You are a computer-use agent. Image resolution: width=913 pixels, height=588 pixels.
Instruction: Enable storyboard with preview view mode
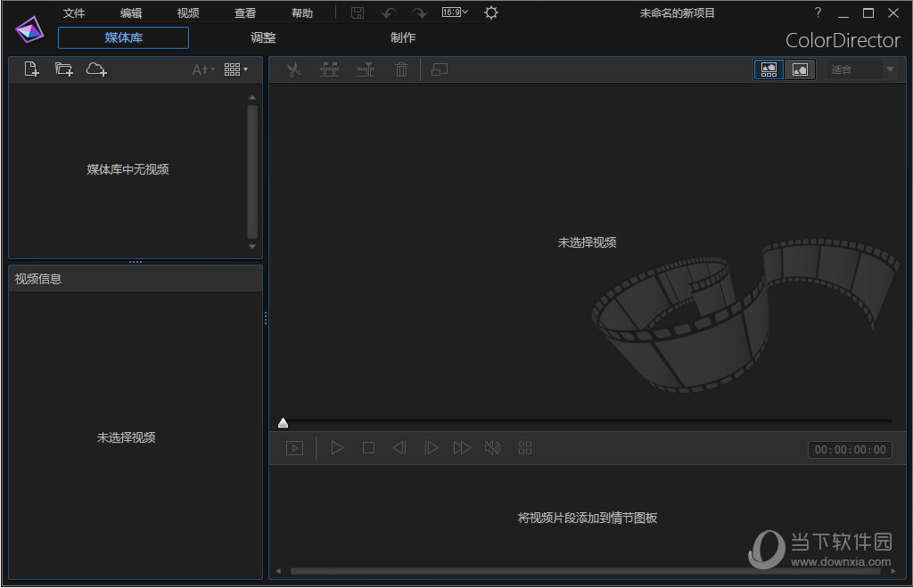pos(769,69)
